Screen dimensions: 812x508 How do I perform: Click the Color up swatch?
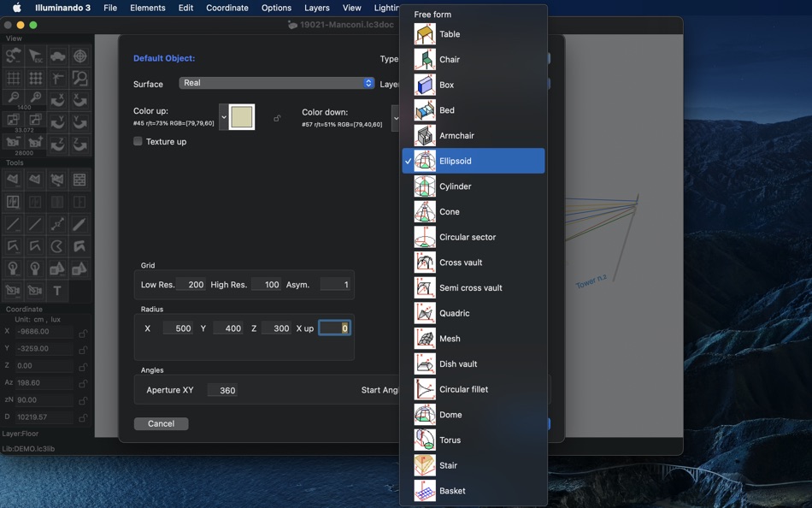(x=242, y=117)
